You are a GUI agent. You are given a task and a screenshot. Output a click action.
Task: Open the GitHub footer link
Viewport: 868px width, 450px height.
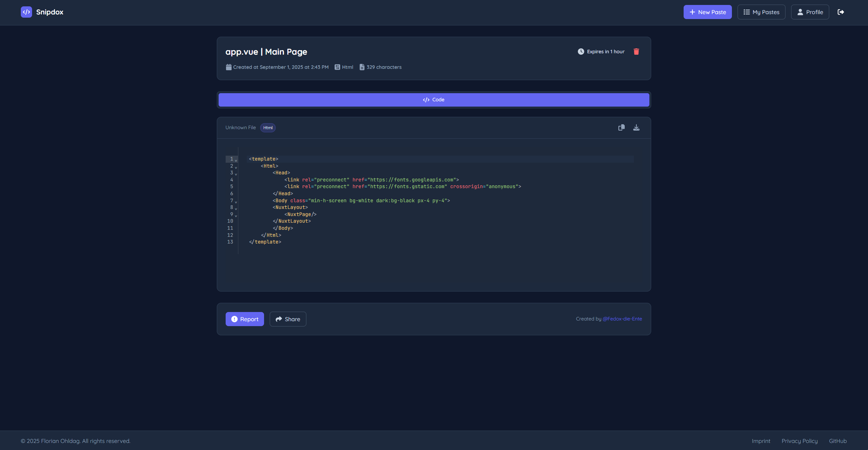click(838, 441)
